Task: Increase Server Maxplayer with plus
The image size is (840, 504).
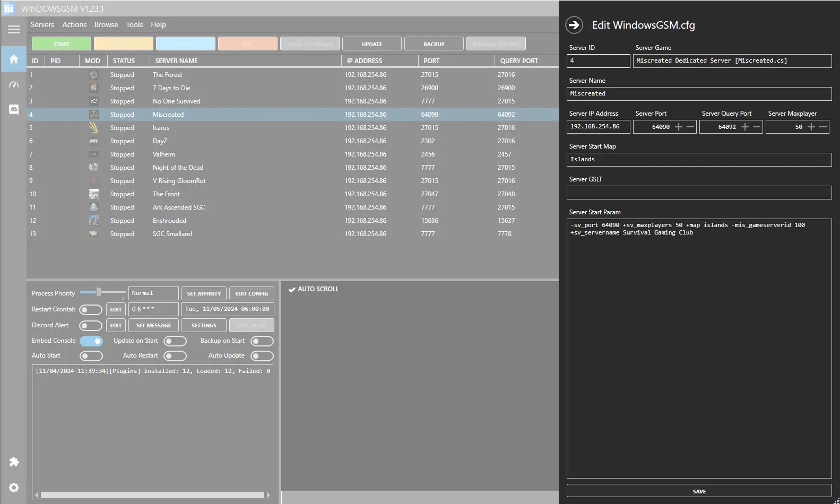Action: 811,127
